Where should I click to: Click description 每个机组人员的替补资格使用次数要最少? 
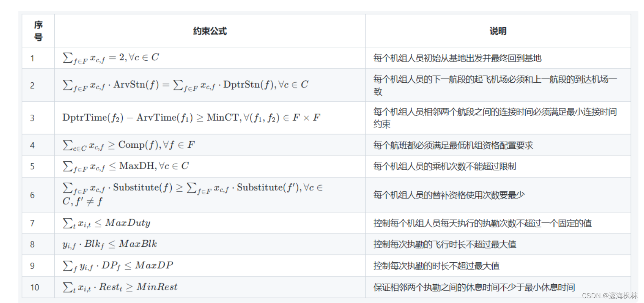pos(449,195)
